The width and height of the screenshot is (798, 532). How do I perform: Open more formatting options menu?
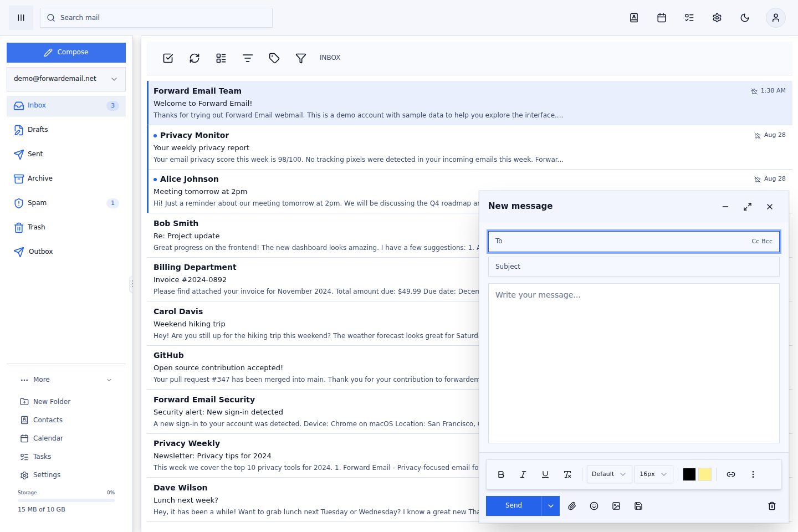click(753, 474)
